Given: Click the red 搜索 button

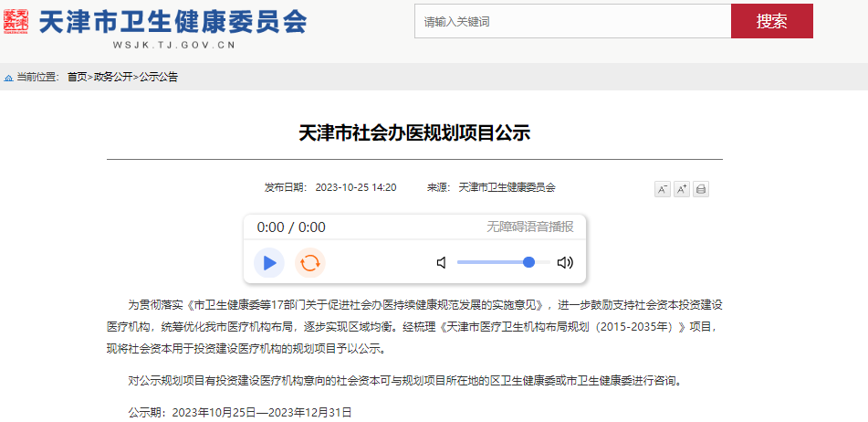Looking at the screenshot, I should (771, 22).
